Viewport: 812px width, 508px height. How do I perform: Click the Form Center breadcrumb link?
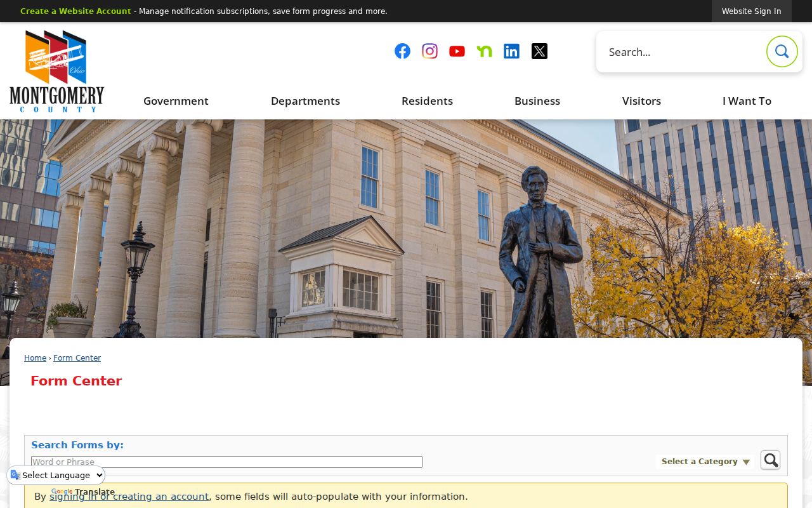click(x=77, y=358)
